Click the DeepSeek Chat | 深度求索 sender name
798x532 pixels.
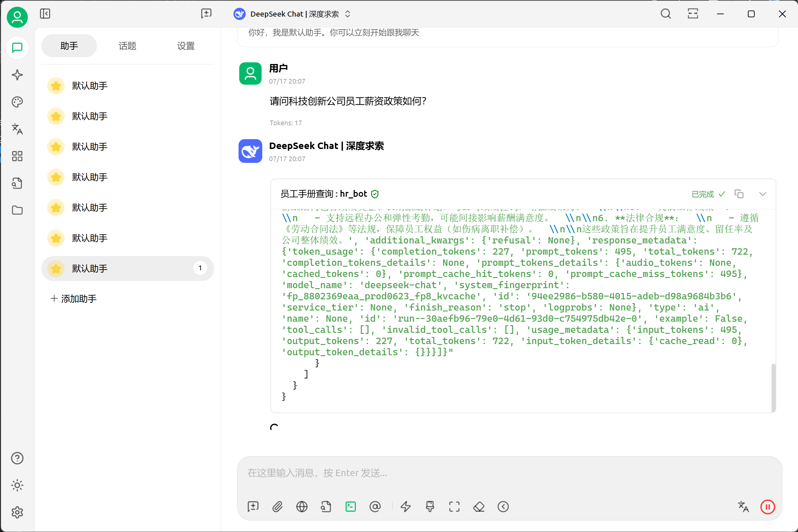click(x=327, y=146)
